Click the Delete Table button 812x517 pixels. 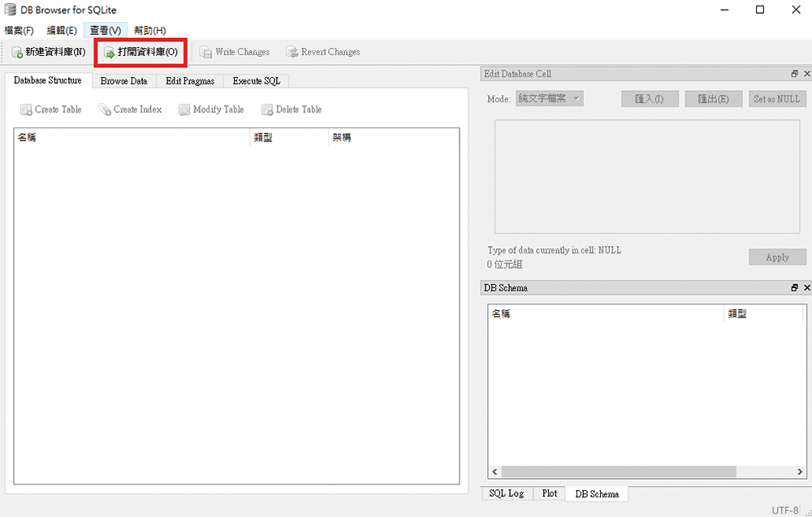(x=292, y=110)
